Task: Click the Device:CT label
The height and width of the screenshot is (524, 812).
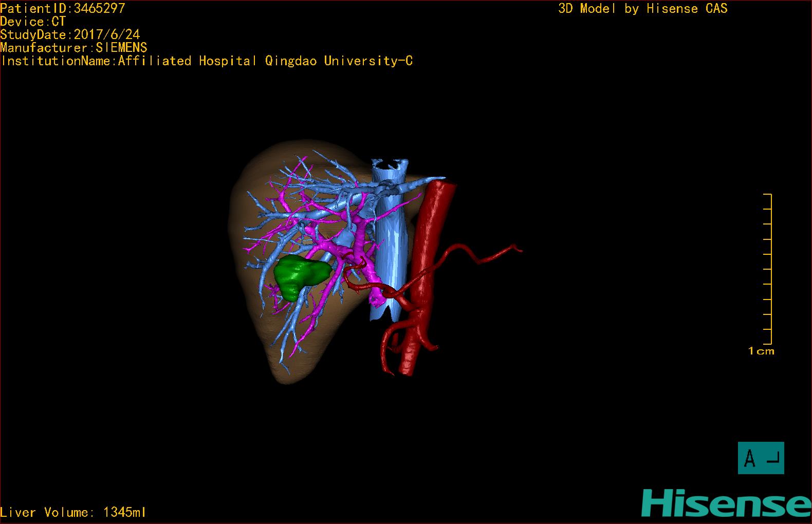Action: tap(33, 22)
